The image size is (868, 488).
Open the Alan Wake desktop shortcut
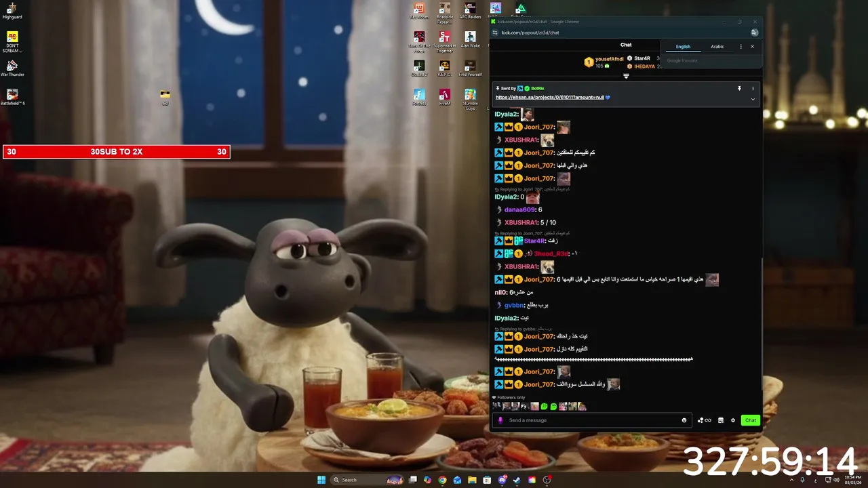(x=470, y=39)
